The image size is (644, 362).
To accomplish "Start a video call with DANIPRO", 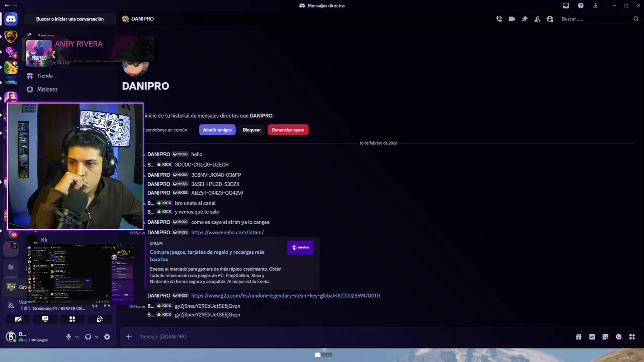I will (512, 19).
